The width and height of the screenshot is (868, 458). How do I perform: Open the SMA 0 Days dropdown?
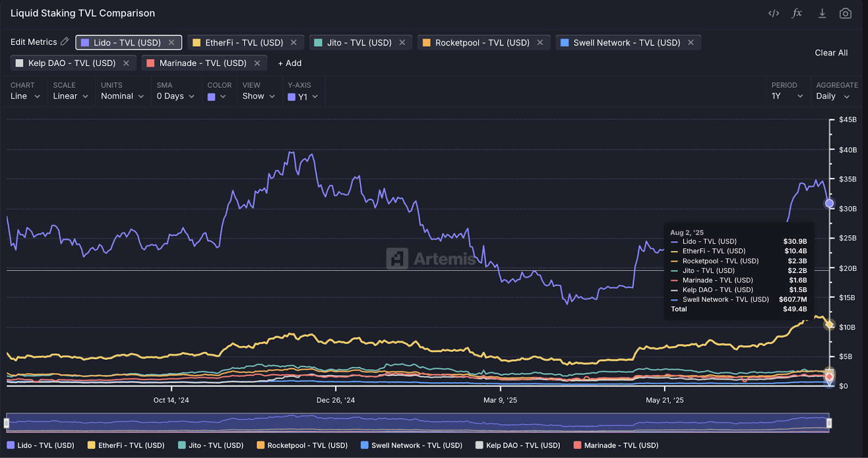pyautogui.click(x=175, y=96)
